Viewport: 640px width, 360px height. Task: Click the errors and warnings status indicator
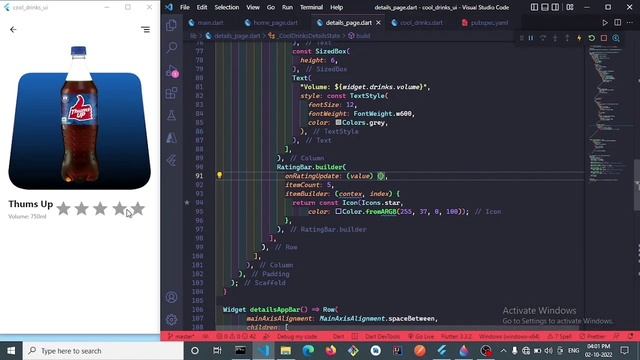point(236,336)
